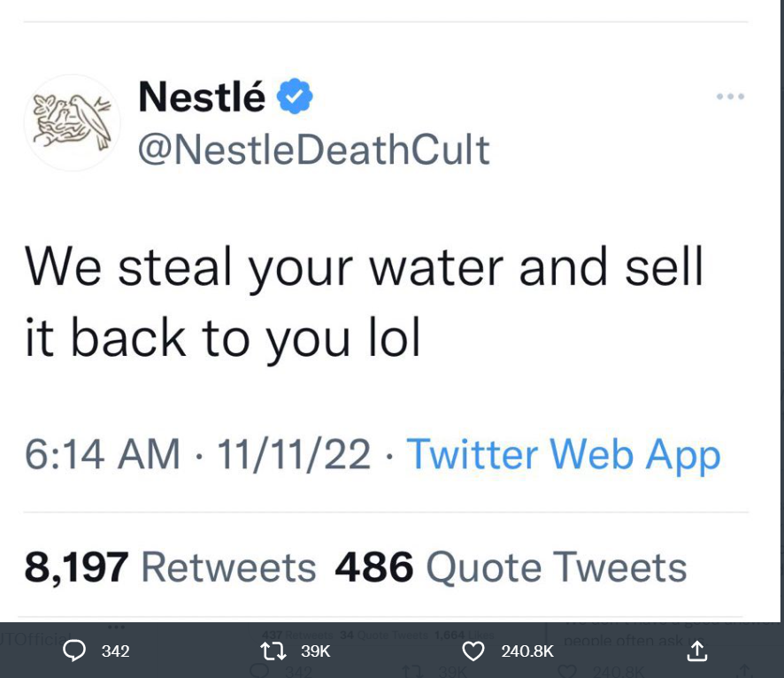Visit the @NestleDeathCult handle

coord(313,150)
